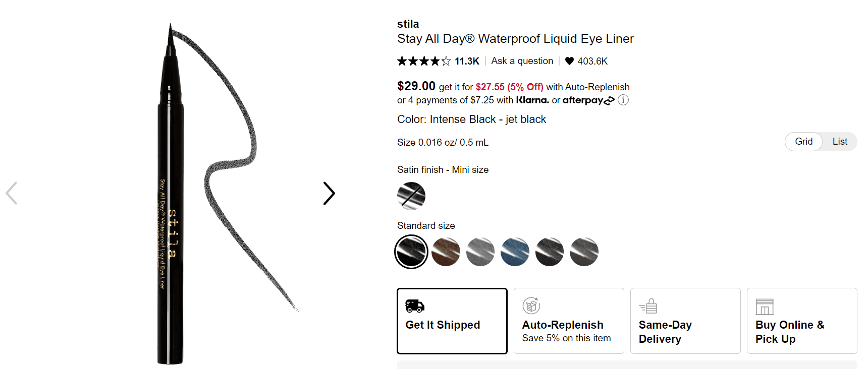Image resolution: width=868 pixels, height=369 pixels.
Task: Click the heart loves icon
Action: point(569,61)
